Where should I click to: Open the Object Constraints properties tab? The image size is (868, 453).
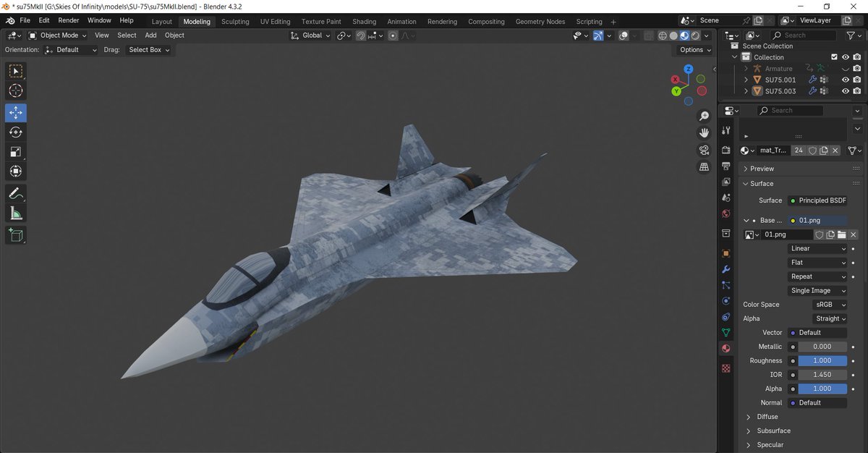(726, 317)
